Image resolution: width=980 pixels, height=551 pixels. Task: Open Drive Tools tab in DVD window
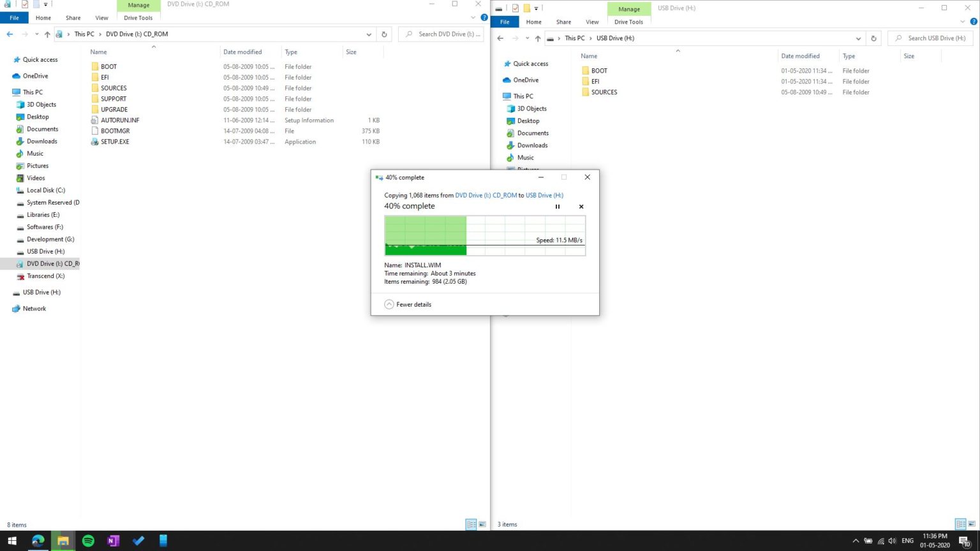138,18
